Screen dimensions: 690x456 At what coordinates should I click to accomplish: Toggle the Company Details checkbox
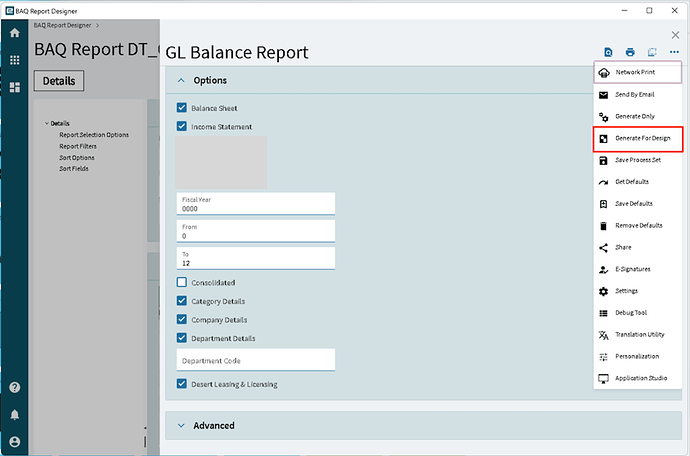click(x=182, y=320)
